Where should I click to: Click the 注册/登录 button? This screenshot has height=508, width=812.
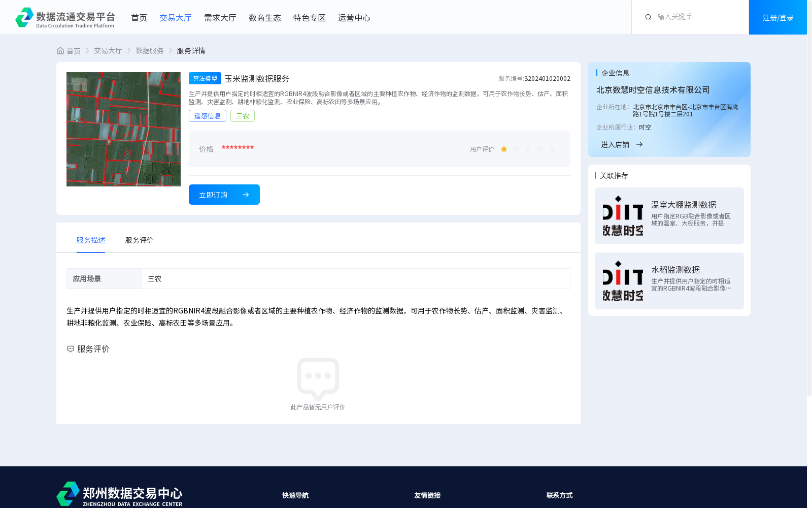pyautogui.click(x=778, y=17)
